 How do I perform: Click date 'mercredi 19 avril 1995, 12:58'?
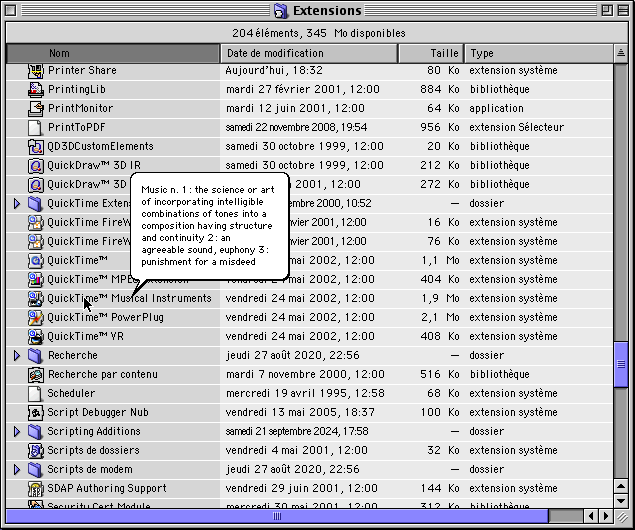pyautogui.click(x=305, y=394)
